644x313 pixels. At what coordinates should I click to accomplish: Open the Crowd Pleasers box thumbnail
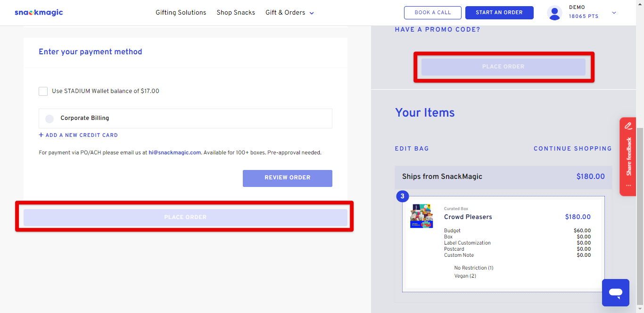[421, 216]
